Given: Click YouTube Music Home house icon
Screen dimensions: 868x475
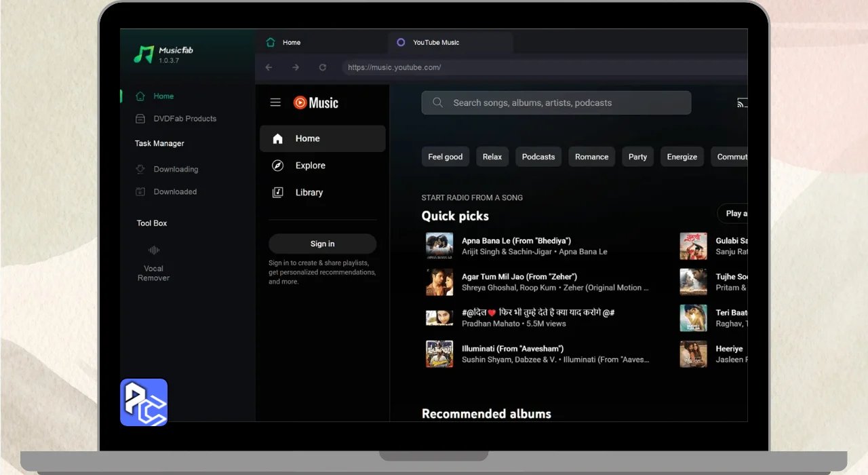Looking at the screenshot, I should (x=277, y=138).
